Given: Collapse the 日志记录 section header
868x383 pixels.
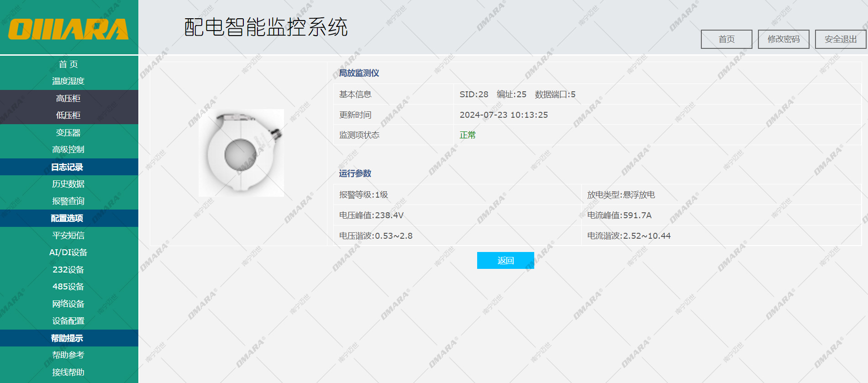Looking at the screenshot, I should coord(68,167).
